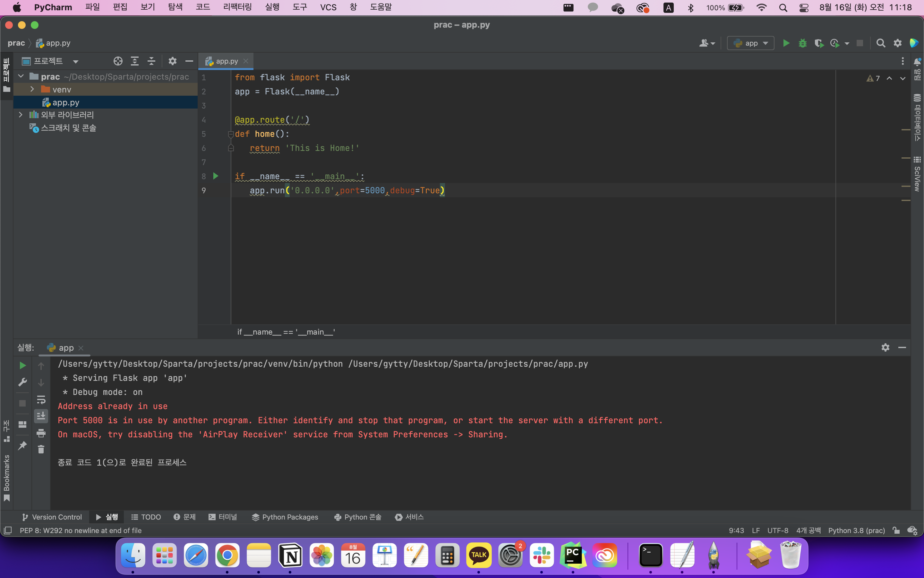Image resolution: width=924 pixels, height=578 pixels.
Task: Open the 코드 menu
Action: [x=203, y=7]
